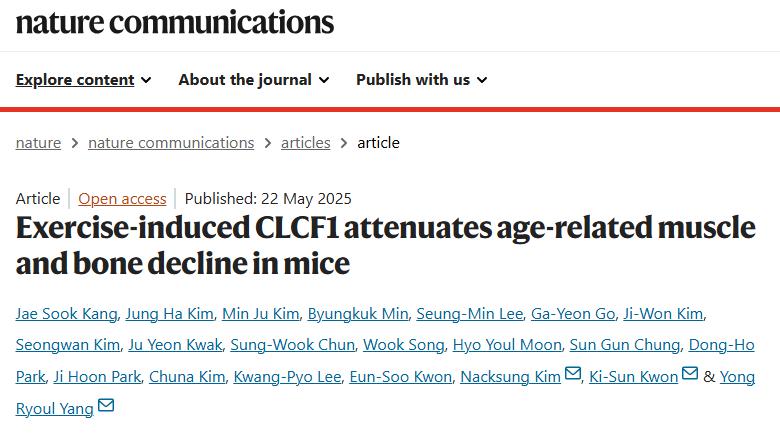Expand the Explore content menu
The image size is (780, 433).
(x=83, y=80)
